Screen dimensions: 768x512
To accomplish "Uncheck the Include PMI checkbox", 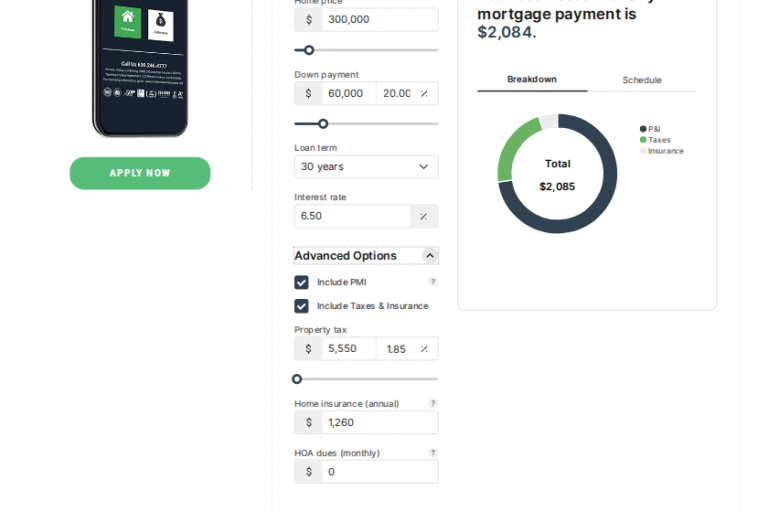I will click(301, 282).
